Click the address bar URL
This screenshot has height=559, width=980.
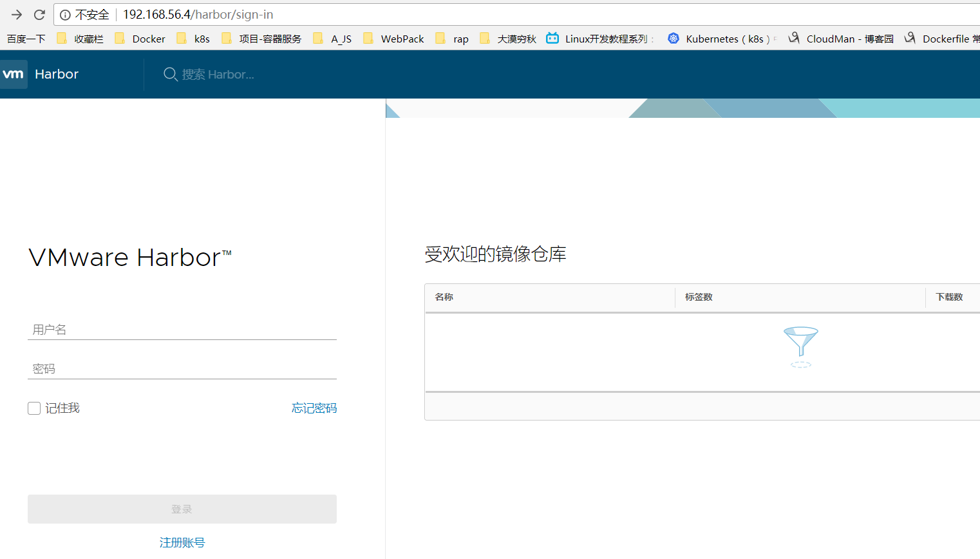pyautogui.click(x=198, y=14)
